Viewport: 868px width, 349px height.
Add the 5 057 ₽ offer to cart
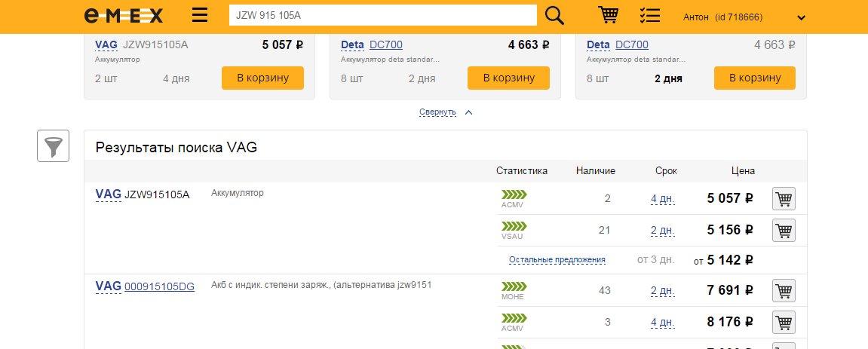[x=784, y=199]
